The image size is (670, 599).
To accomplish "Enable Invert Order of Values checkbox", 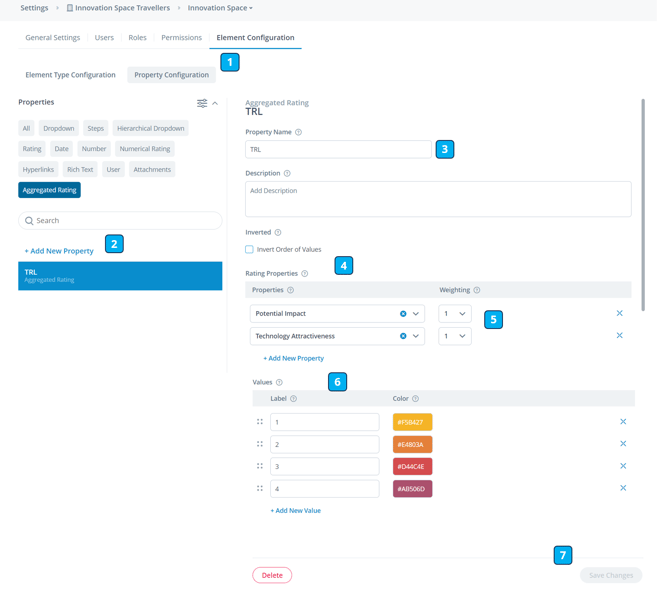I will (250, 249).
